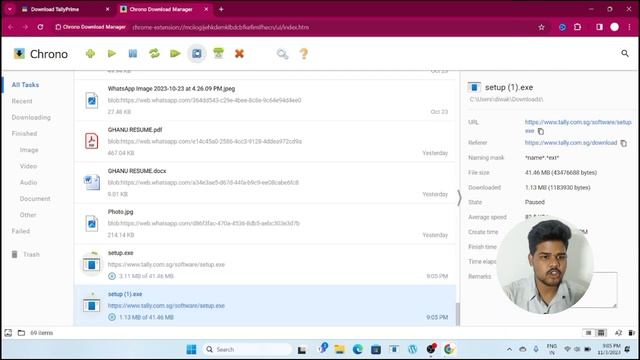Open File Explorer from taskbar
The height and width of the screenshot is (360, 640).
(x=339, y=349)
